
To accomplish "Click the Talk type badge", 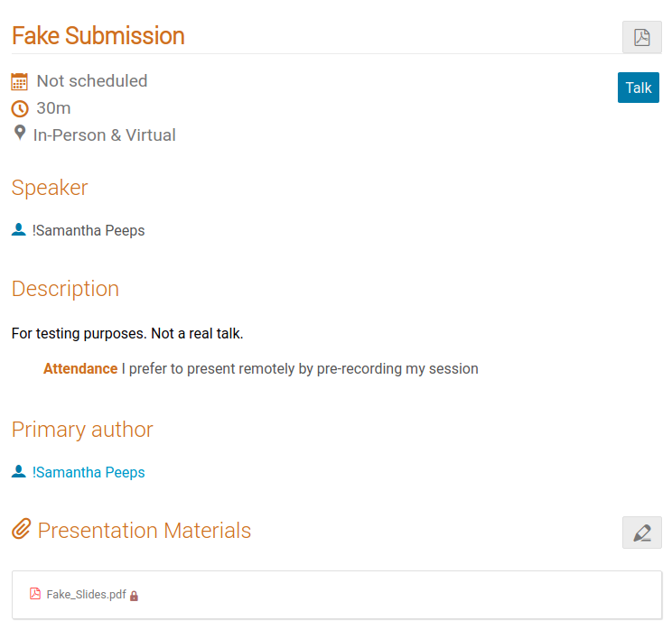I will pos(639,88).
